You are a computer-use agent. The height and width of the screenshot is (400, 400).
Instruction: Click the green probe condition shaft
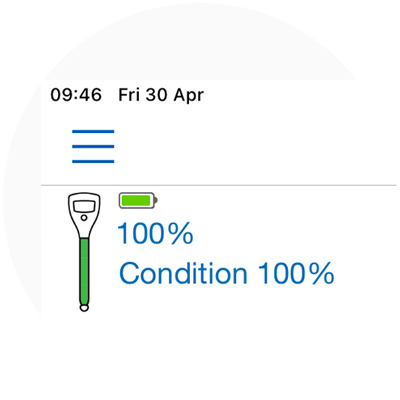pyautogui.click(x=84, y=271)
